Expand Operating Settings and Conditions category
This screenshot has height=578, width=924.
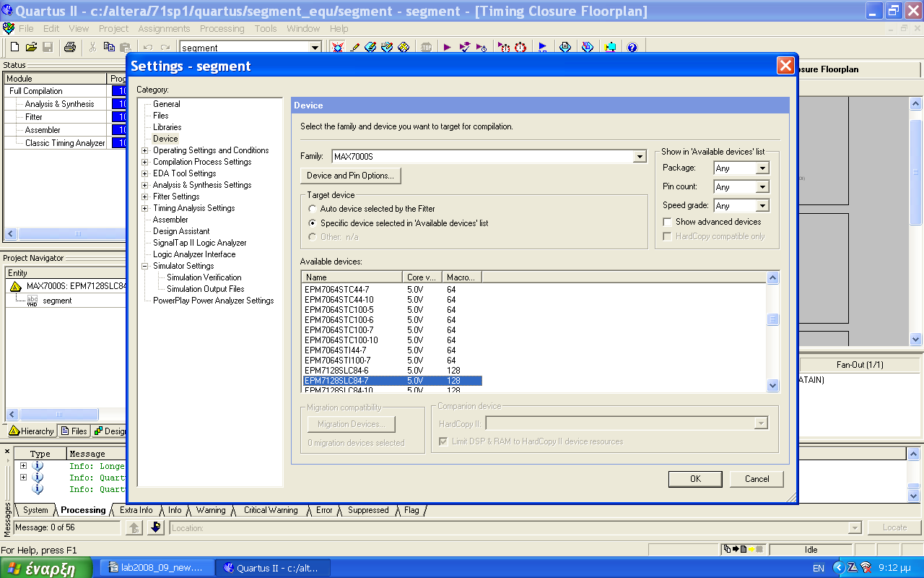[x=145, y=150]
